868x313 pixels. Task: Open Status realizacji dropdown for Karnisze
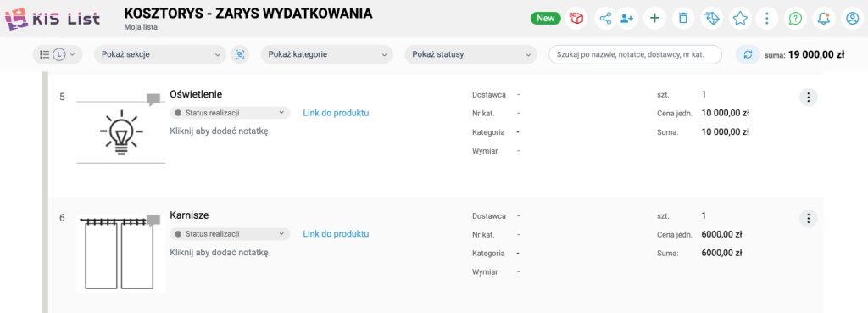230,234
